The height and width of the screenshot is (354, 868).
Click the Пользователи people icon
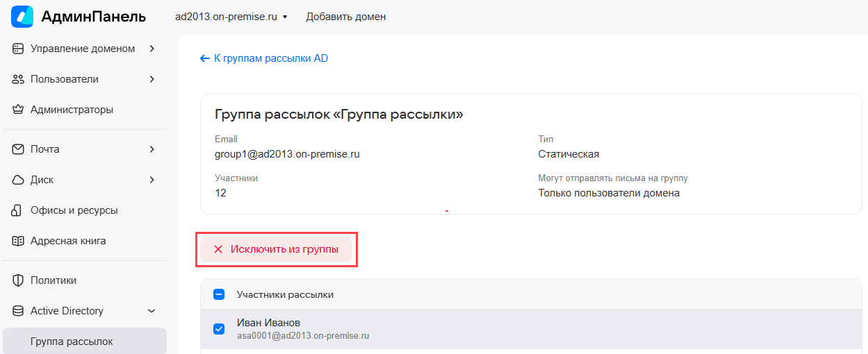point(19,79)
